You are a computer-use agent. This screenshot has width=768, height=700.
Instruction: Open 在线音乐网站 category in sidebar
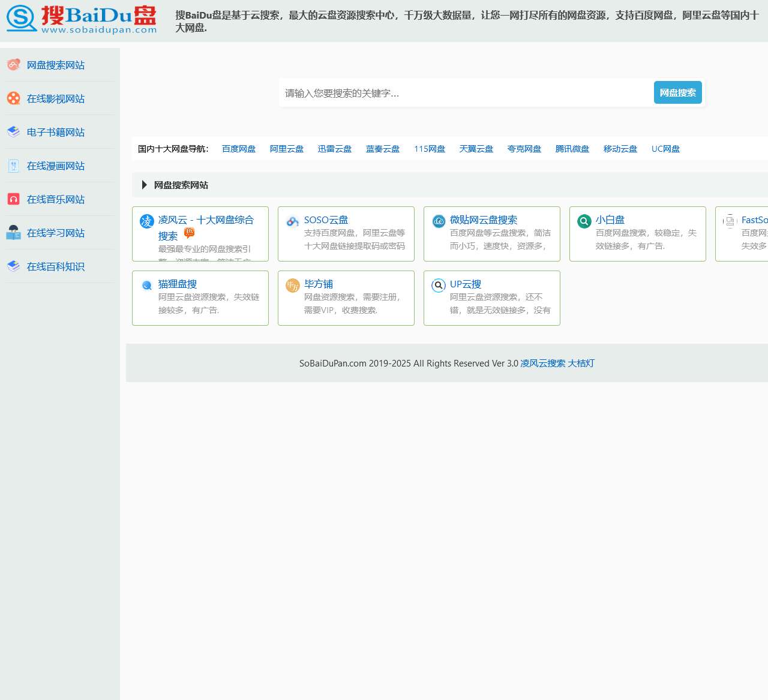pyautogui.click(x=56, y=199)
